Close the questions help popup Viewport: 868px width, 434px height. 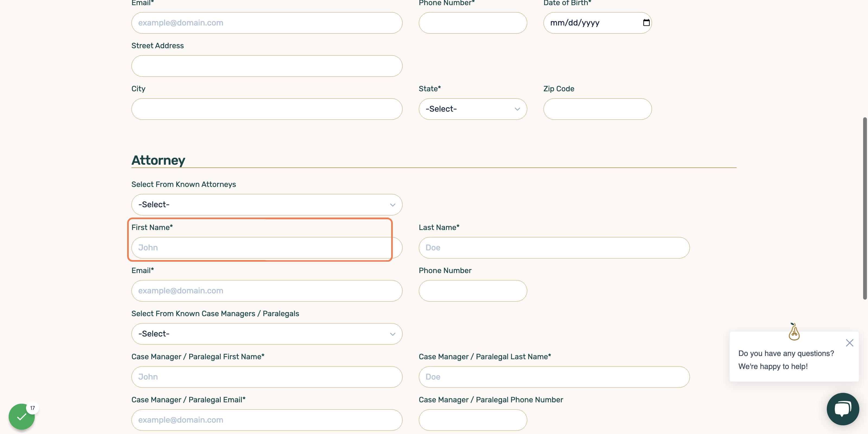[x=850, y=343]
